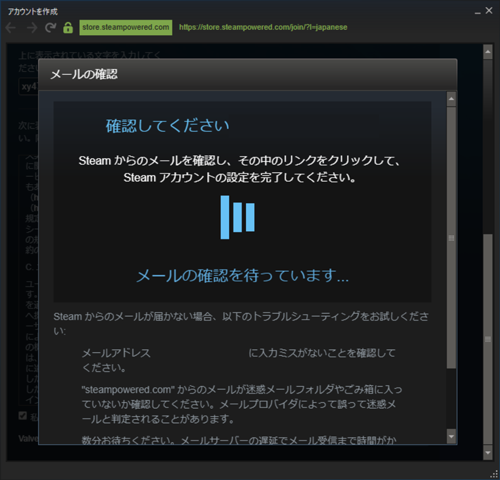
Task: Click dialog scrollbar up arrow
Action: click(x=451, y=99)
